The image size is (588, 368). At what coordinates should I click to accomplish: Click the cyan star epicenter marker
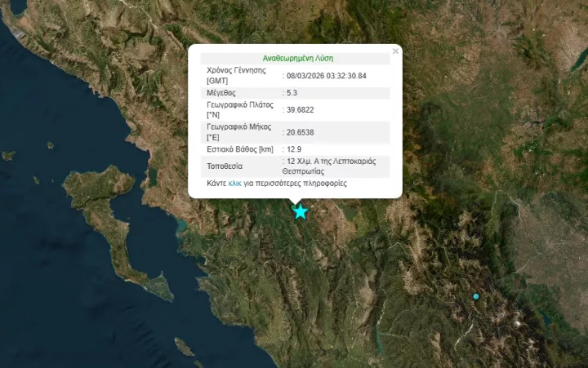click(x=301, y=211)
